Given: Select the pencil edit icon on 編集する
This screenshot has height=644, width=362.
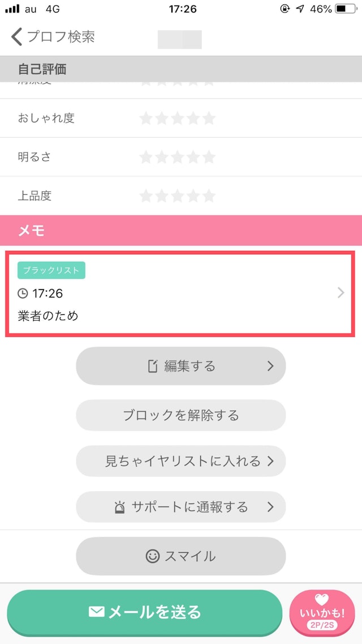Looking at the screenshot, I should pos(150,366).
